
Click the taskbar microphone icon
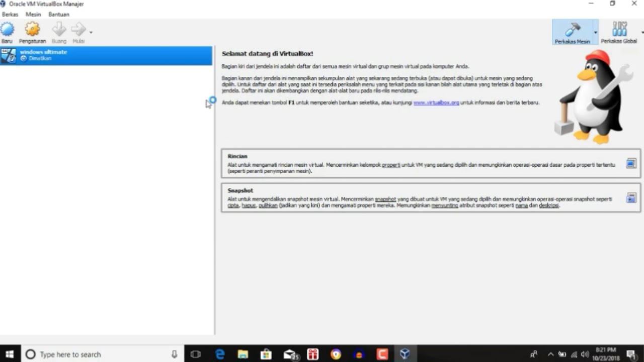pyautogui.click(x=174, y=354)
